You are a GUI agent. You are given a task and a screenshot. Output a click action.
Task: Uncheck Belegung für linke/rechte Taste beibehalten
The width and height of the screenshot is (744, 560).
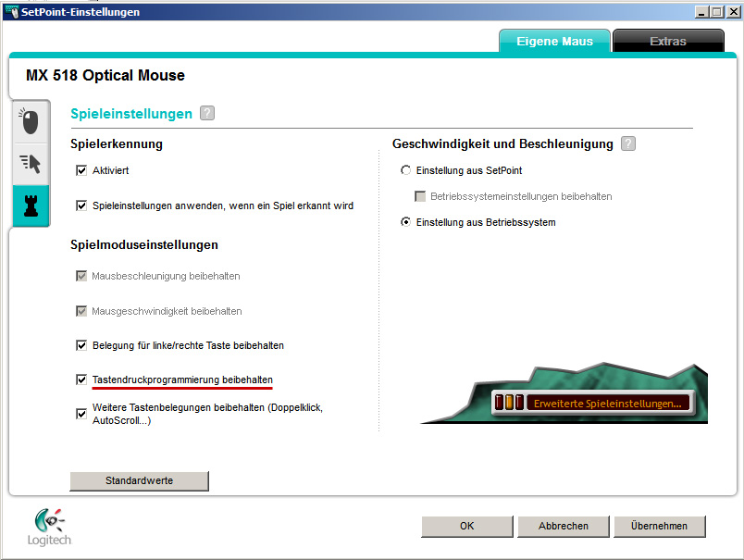click(x=81, y=345)
